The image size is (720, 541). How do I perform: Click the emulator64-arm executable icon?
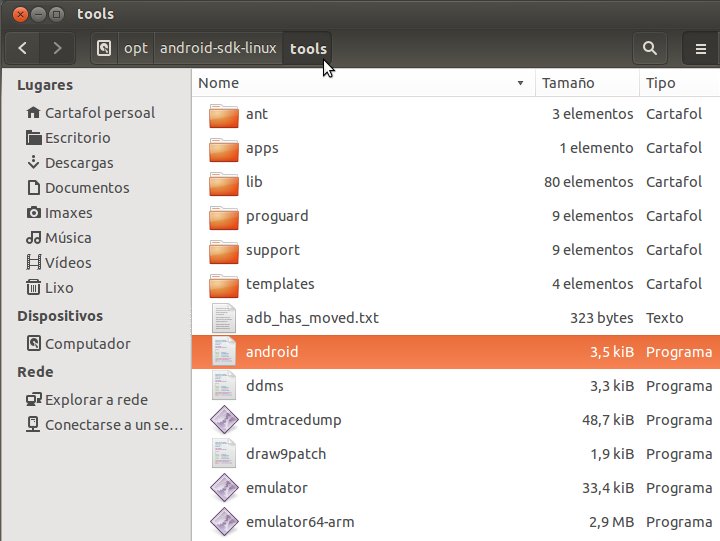point(224,522)
